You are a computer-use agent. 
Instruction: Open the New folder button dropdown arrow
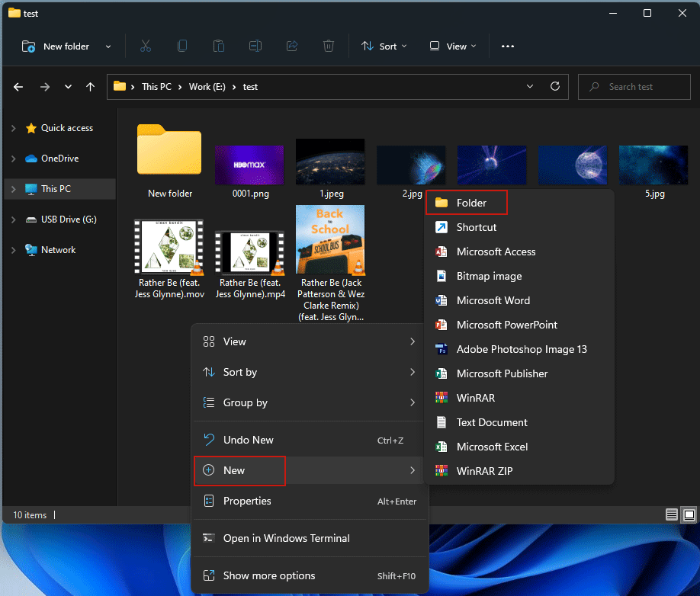pos(108,46)
